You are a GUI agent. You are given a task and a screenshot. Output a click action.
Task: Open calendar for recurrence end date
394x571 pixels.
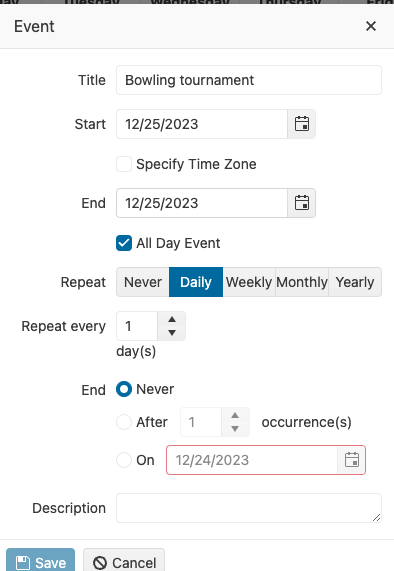pos(351,460)
